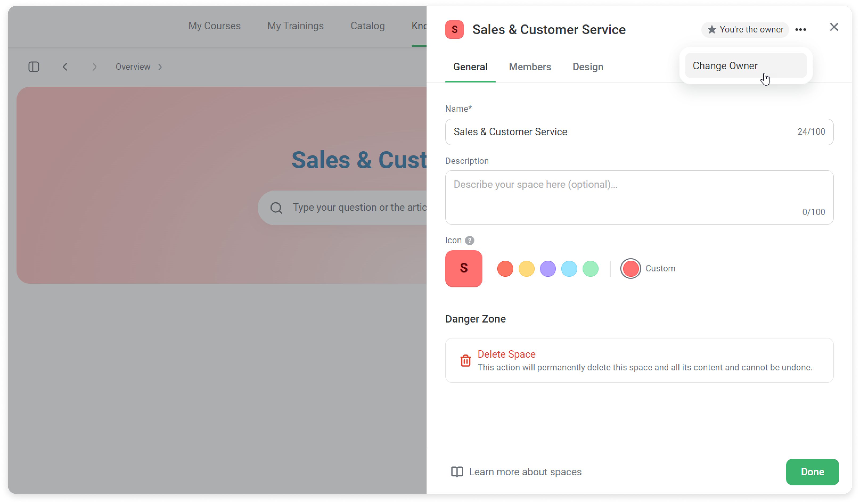Switch to the Design tab

(x=588, y=67)
